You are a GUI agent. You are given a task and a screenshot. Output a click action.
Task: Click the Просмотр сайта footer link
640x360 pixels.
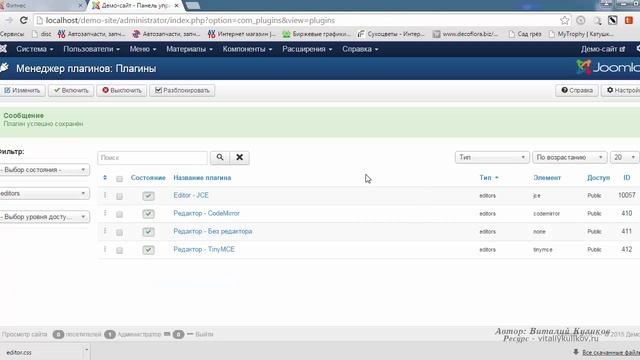pos(24,334)
